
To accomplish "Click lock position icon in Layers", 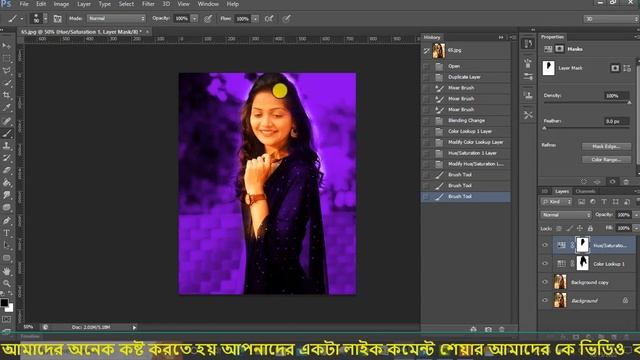I will pos(580,228).
